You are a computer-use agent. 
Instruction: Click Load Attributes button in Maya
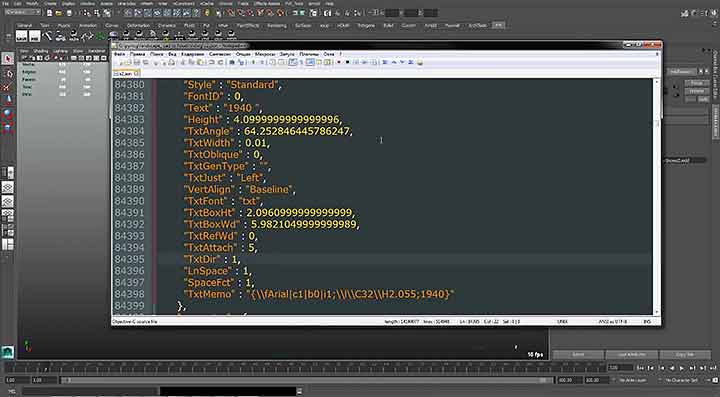631,355
